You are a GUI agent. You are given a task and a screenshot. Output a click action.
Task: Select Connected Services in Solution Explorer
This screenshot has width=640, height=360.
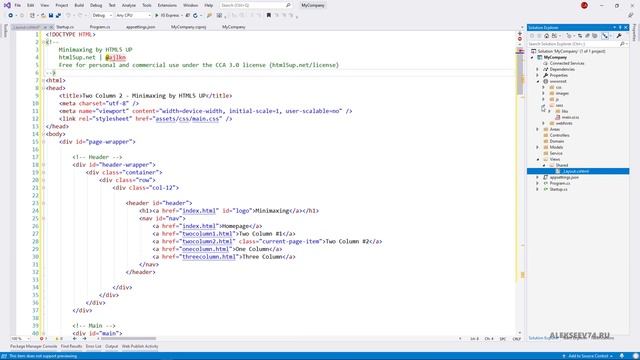(567, 63)
